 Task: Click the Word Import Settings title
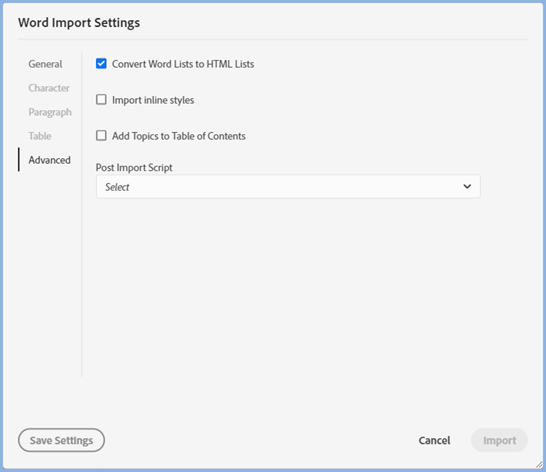pyautogui.click(x=79, y=23)
